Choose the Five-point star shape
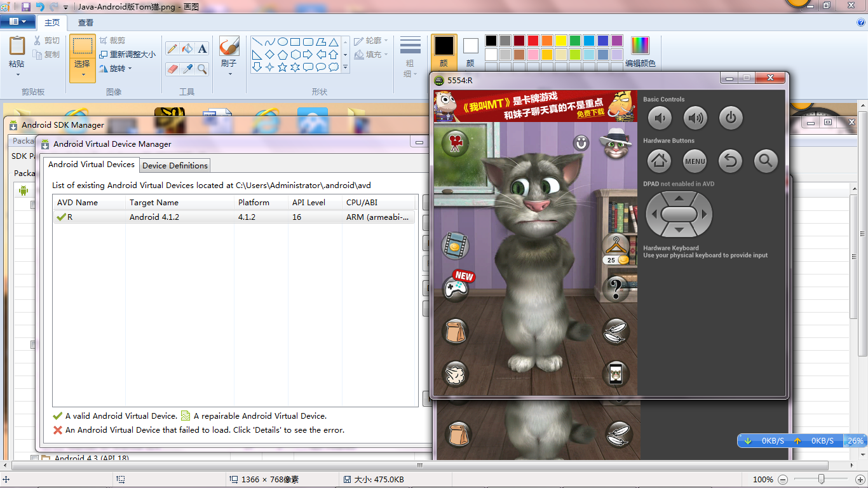The height and width of the screenshot is (488, 868). [x=283, y=67]
